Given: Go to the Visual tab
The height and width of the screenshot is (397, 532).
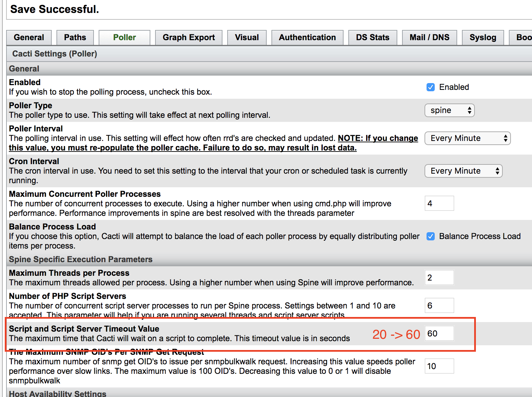Looking at the screenshot, I should click(x=247, y=37).
